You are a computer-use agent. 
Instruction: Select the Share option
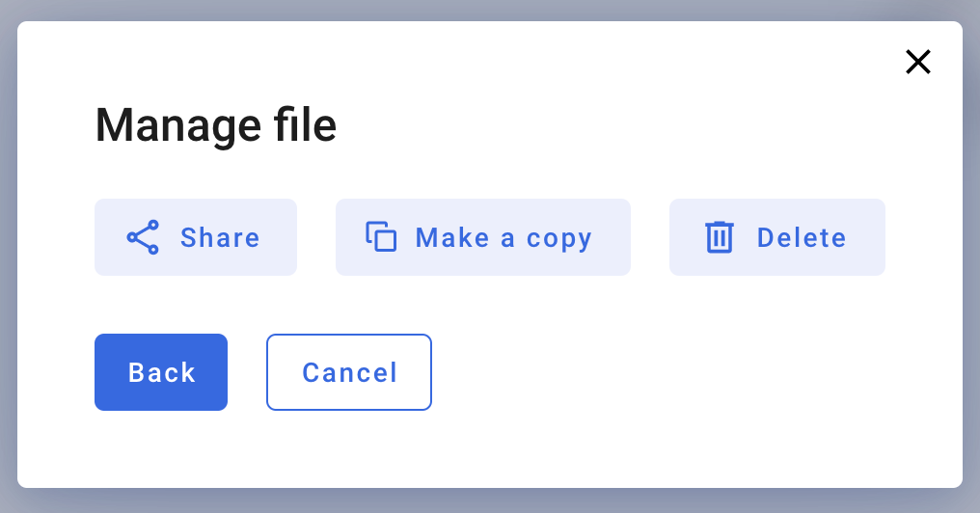coord(196,237)
